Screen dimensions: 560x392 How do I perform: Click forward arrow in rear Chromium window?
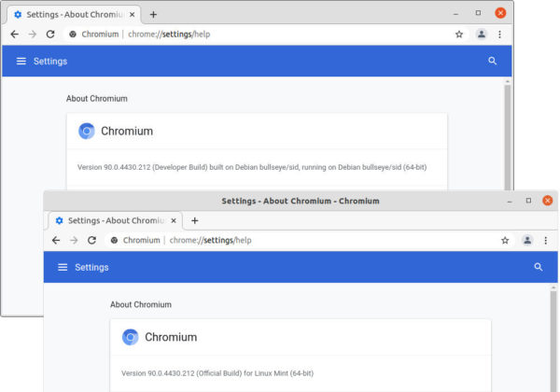tap(33, 35)
